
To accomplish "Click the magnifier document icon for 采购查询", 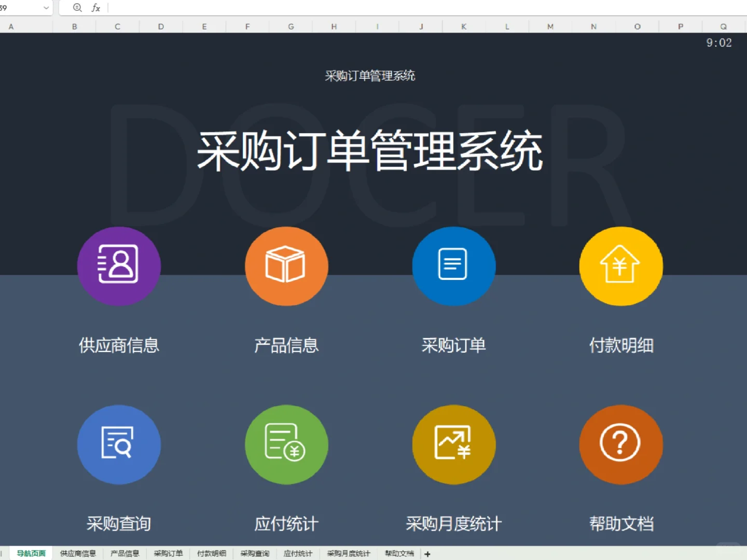I will point(119,444).
